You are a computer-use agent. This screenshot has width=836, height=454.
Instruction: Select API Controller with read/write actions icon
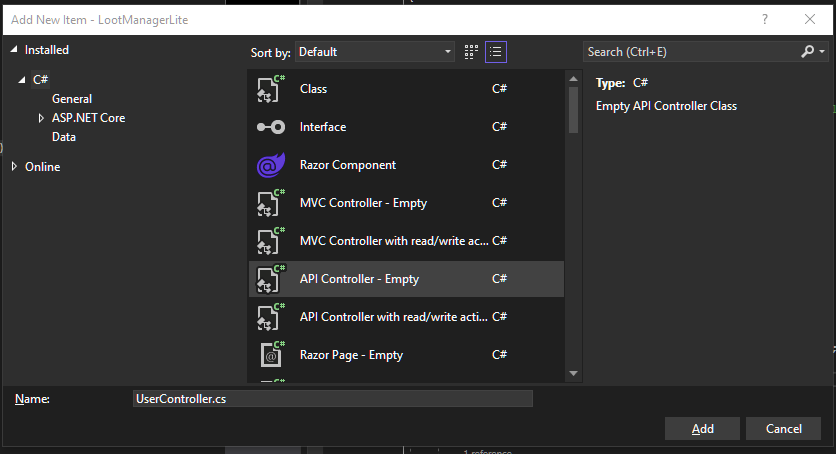(x=271, y=317)
